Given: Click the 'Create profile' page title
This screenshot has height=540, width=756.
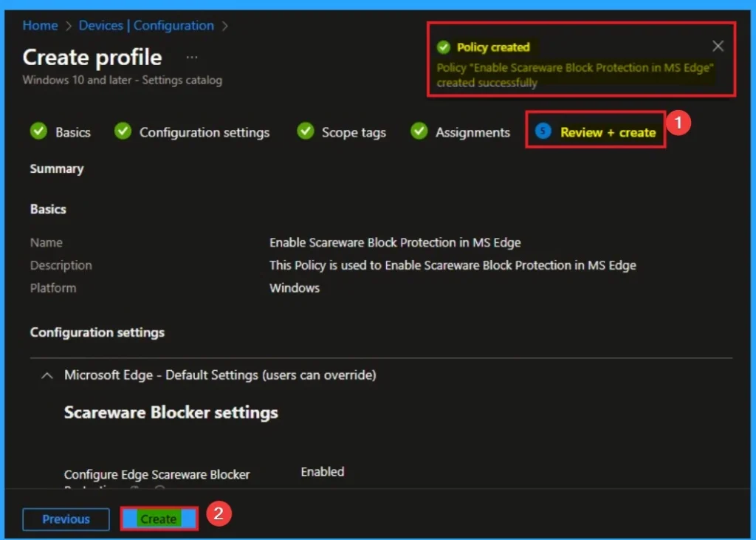Looking at the screenshot, I should coord(92,58).
